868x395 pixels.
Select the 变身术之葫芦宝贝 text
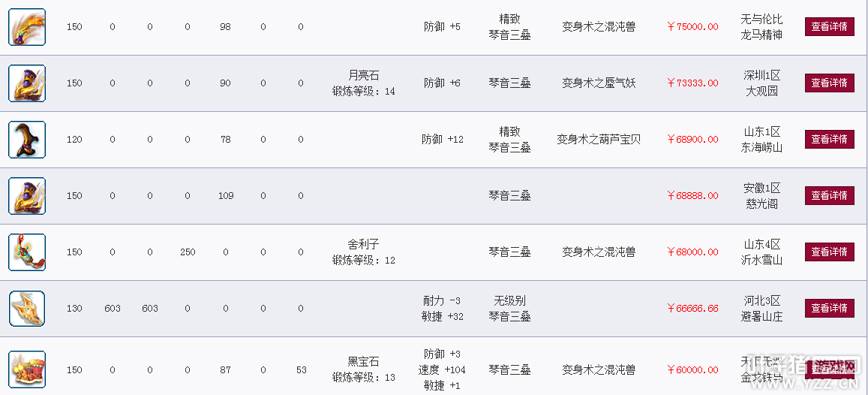(x=599, y=140)
